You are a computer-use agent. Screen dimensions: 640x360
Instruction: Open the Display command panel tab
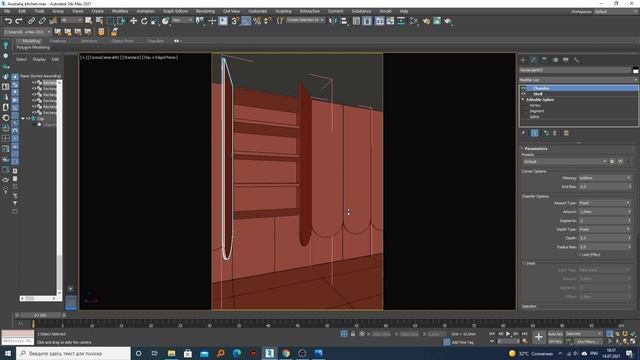(566, 60)
